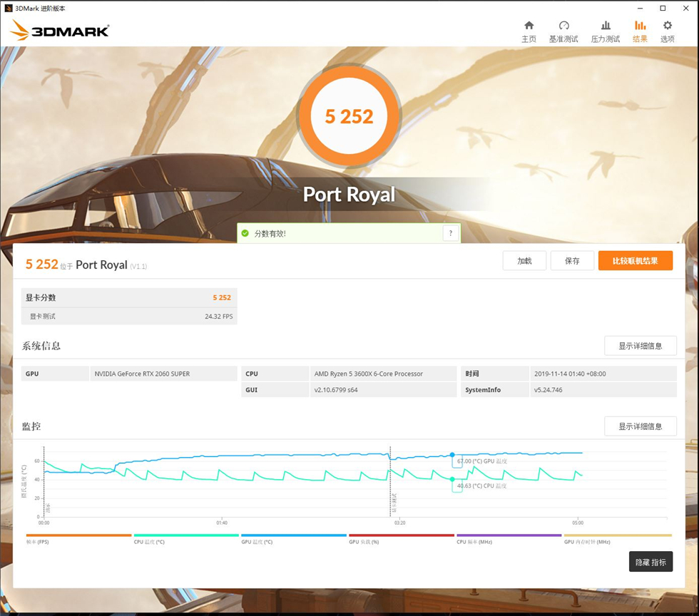Open the Benchmarks (基准测试) section

coord(563,31)
